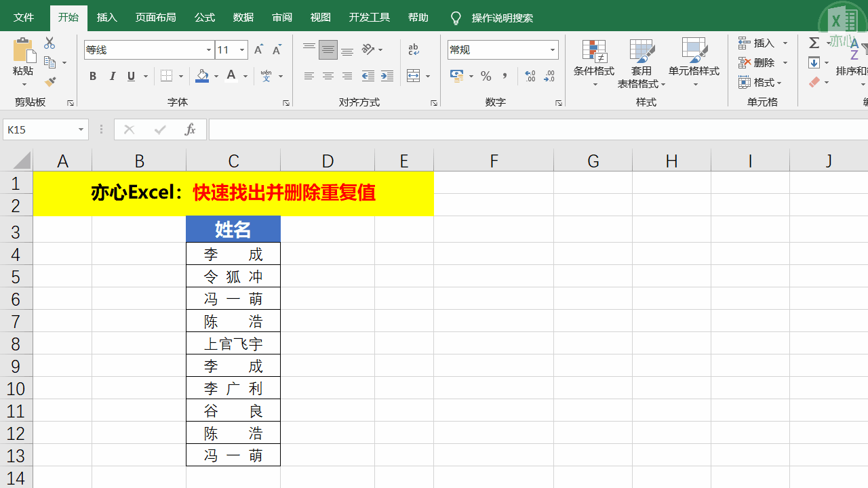Viewport: 868px width, 488px height.
Task: Open the 文件 menu
Action: pos(24,18)
